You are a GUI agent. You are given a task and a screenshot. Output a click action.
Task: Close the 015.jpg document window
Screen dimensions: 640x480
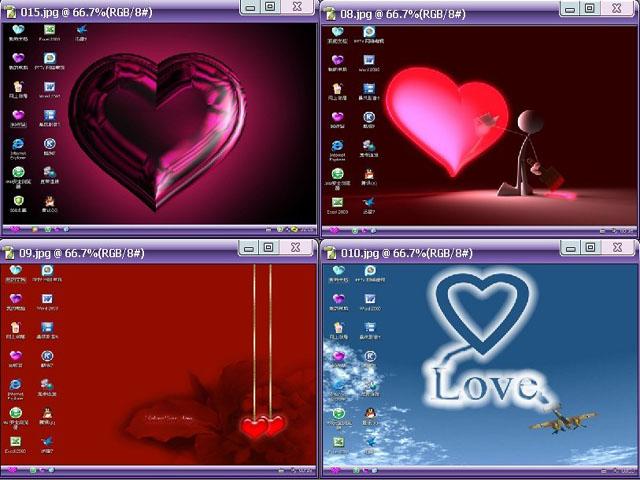pos(298,7)
